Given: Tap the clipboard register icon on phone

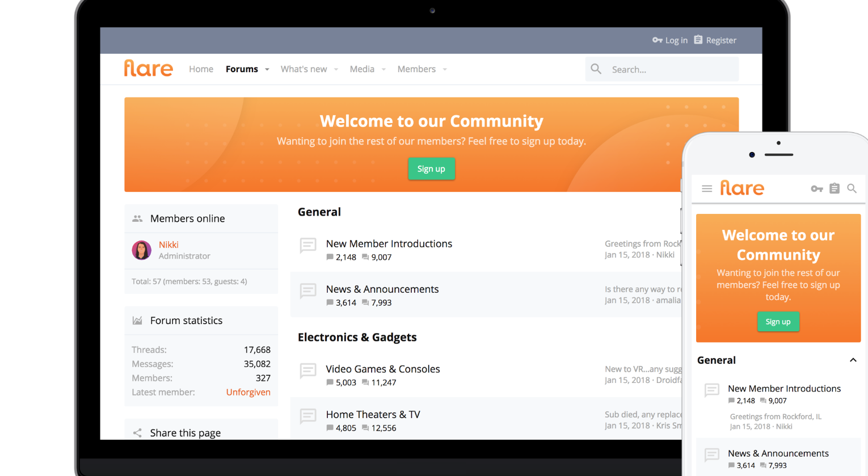Looking at the screenshot, I should click(835, 188).
